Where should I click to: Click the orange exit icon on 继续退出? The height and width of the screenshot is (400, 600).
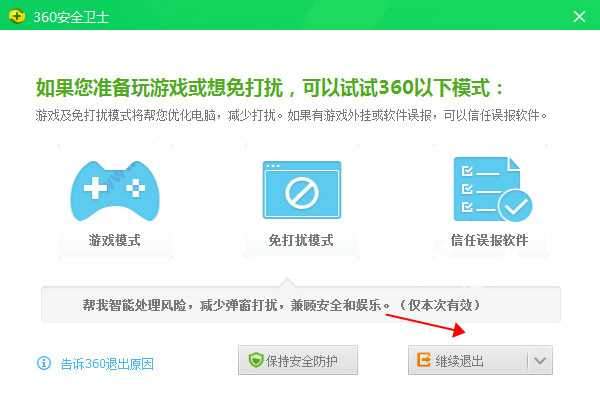tap(425, 361)
